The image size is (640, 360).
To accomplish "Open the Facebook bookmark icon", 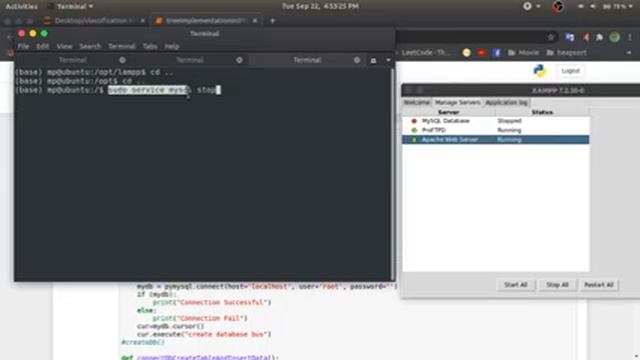I will point(496,53).
